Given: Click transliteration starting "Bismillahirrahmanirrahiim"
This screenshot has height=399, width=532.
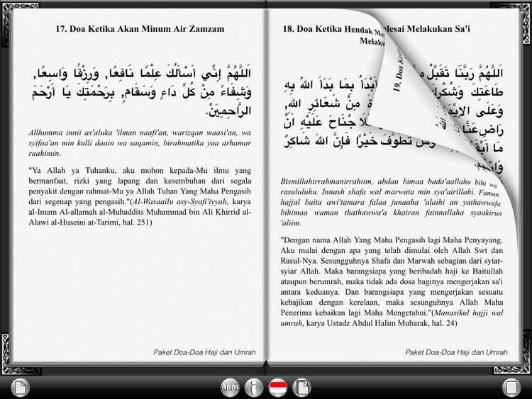Looking at the screenshot, I should pyautogui.click(x=392, y=202).
